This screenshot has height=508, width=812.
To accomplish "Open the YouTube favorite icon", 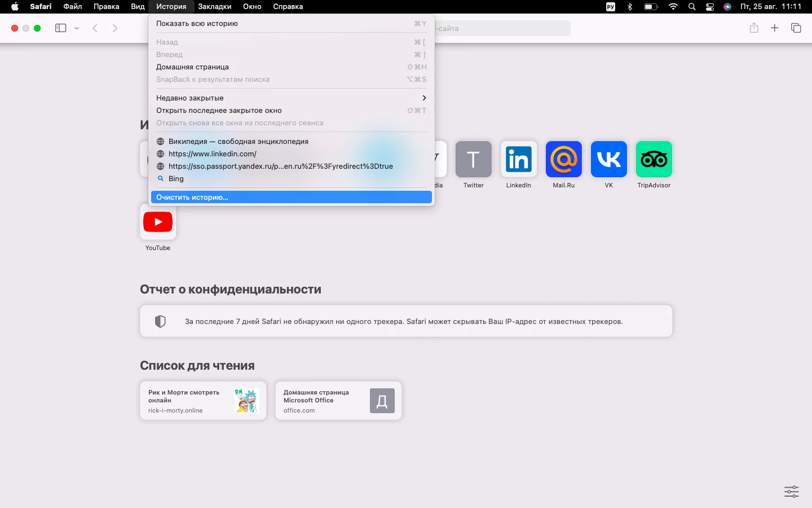I will pyautogui.click(x=158, y=222).
